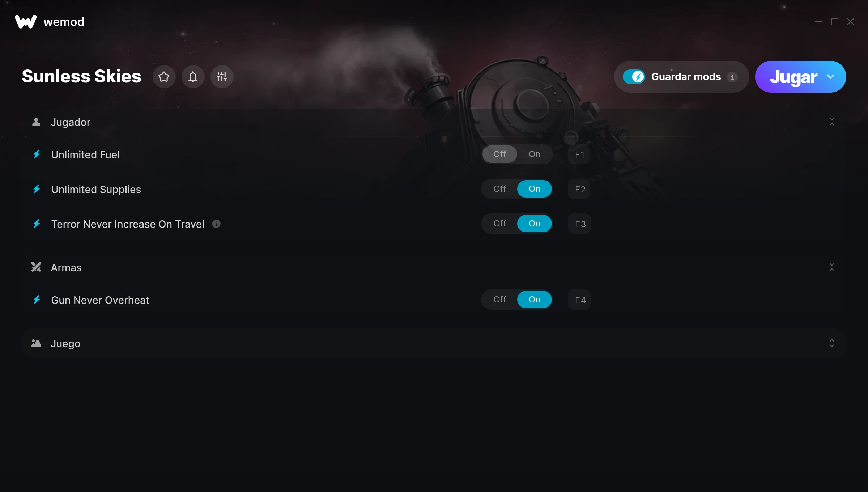Click the WeMod logo icon

tap(26, 22)
